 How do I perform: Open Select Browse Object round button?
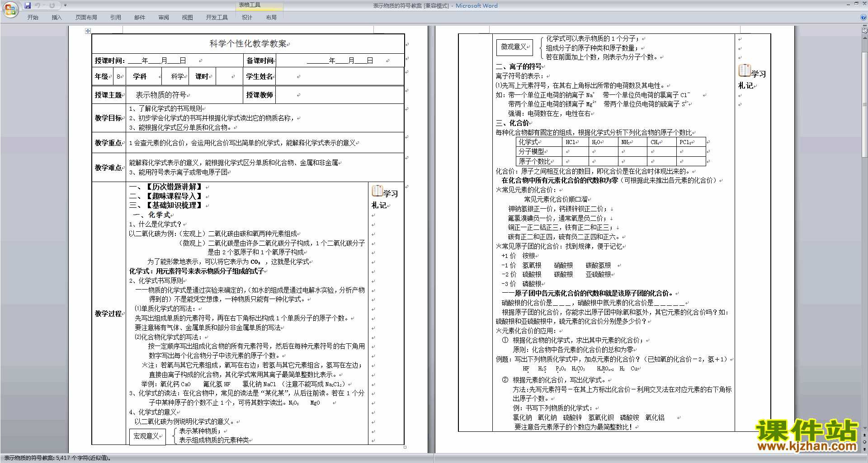[865, 442]
